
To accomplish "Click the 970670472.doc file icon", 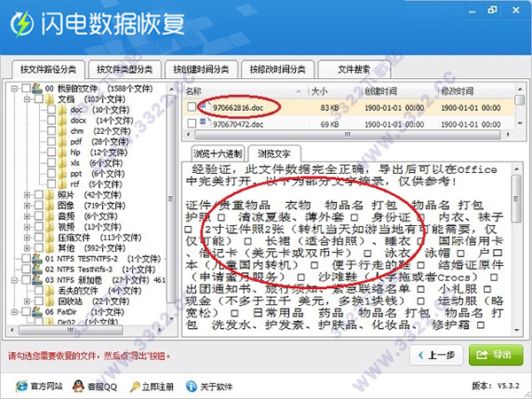I will 204,122.
